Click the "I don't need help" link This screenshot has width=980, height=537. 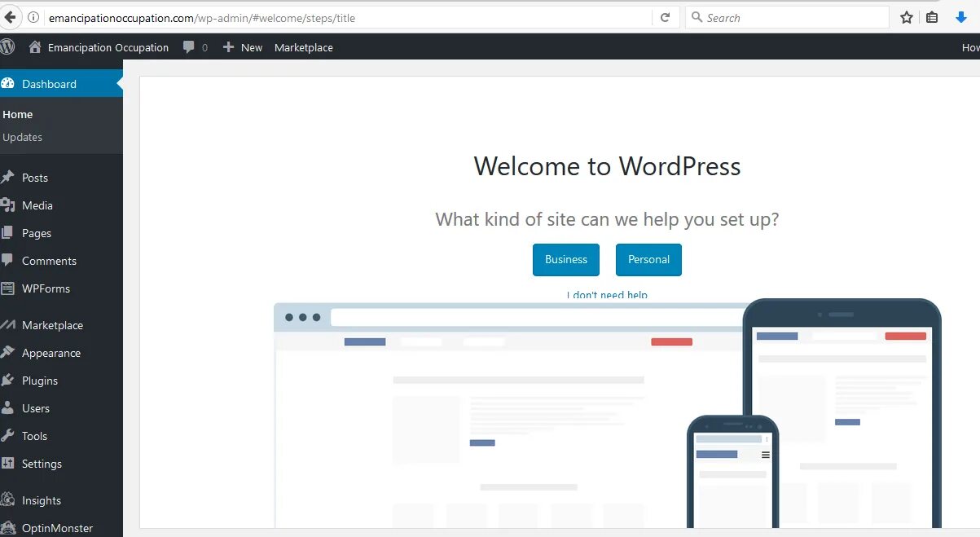point(607,295)
